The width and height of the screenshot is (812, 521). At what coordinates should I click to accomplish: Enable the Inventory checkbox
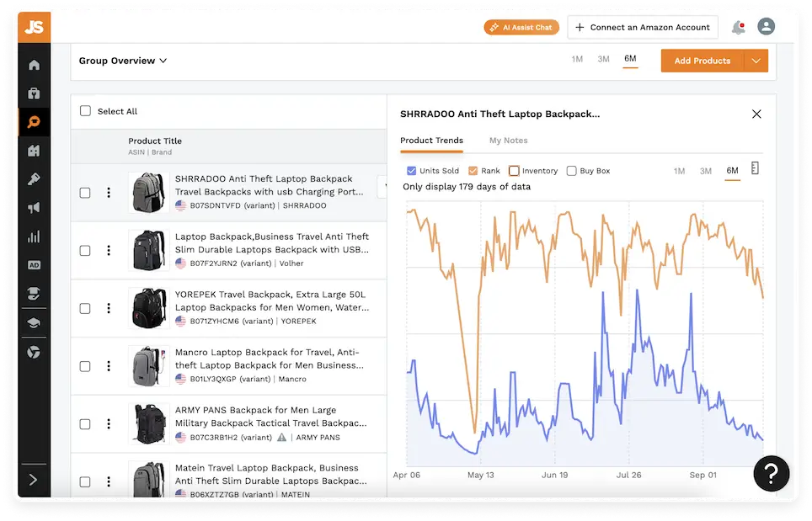click(514, 170)
